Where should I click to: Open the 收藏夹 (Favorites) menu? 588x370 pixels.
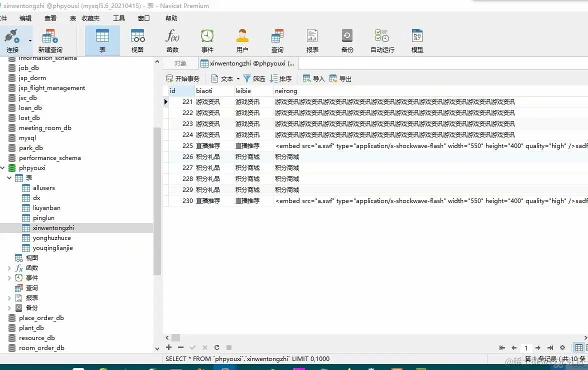pos(90,18)
